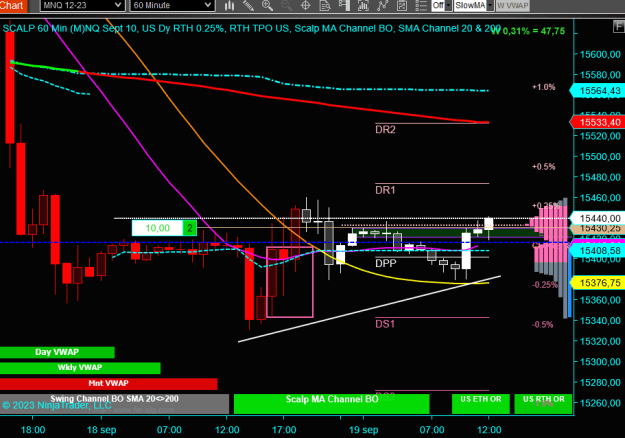Click the 15376,75 yellow price marker
This screenshot has height=438, width=625.
(597, 283)
